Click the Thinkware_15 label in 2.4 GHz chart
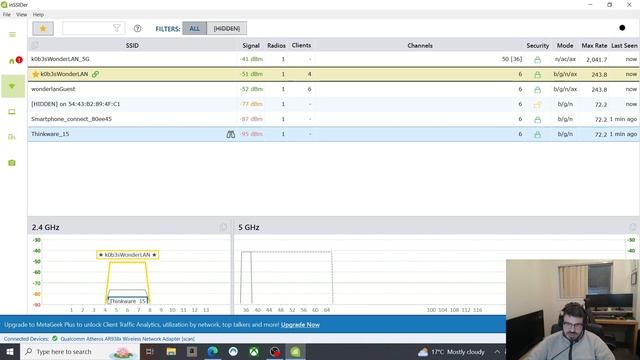Viewport: 640px width, 360px height. tap(127, 301)
